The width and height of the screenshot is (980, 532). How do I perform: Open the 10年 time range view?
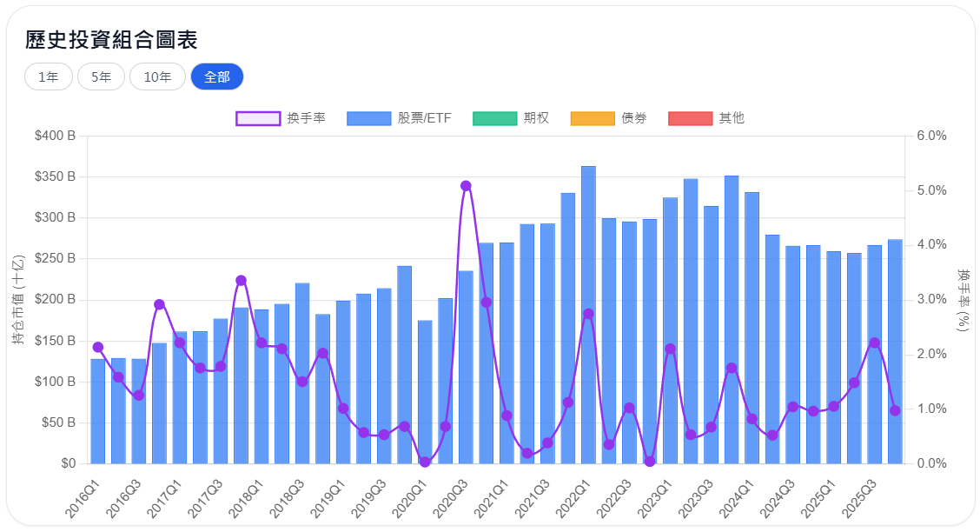tap(157, 76)
